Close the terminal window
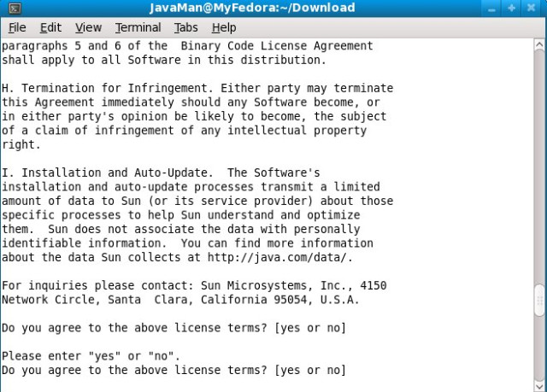 click(532, 8)
